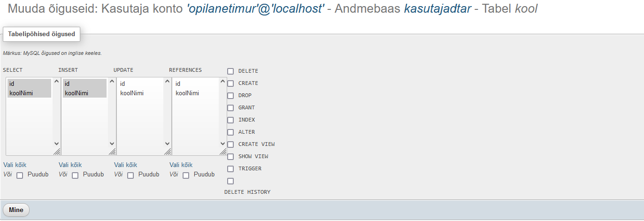Viewport: 644px width, 221px height.
Task: Open the Tabelipõhised õigused tab
Action: coord(41,34)
